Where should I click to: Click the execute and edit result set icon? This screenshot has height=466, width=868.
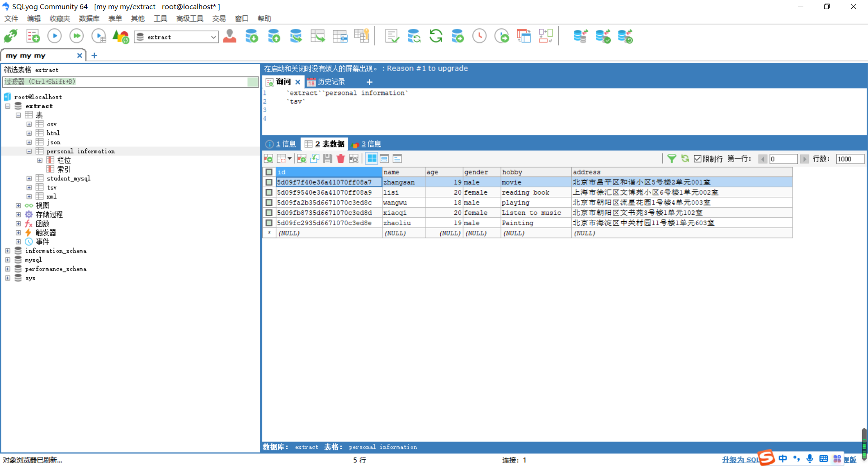99,36
